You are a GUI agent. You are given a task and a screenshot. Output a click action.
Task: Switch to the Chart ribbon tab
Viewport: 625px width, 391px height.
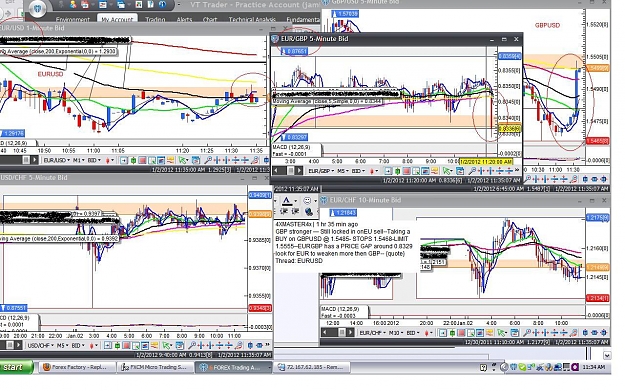[210, 19]
